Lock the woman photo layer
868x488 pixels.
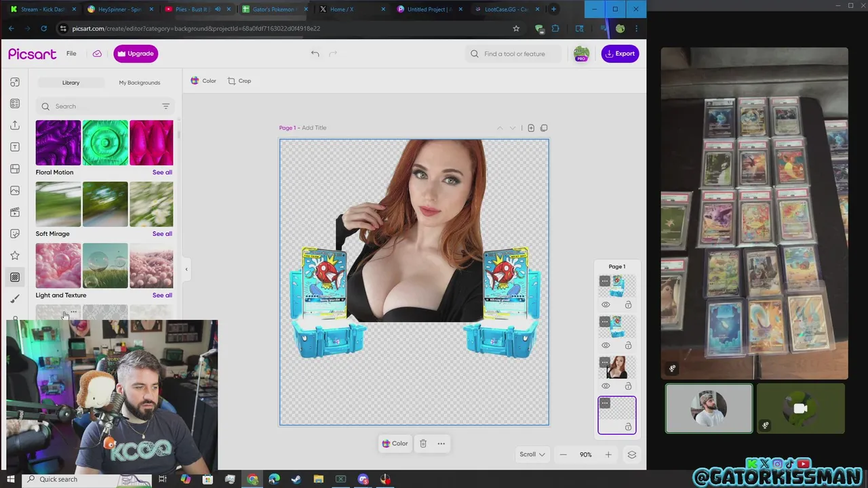tap(628, 386)
